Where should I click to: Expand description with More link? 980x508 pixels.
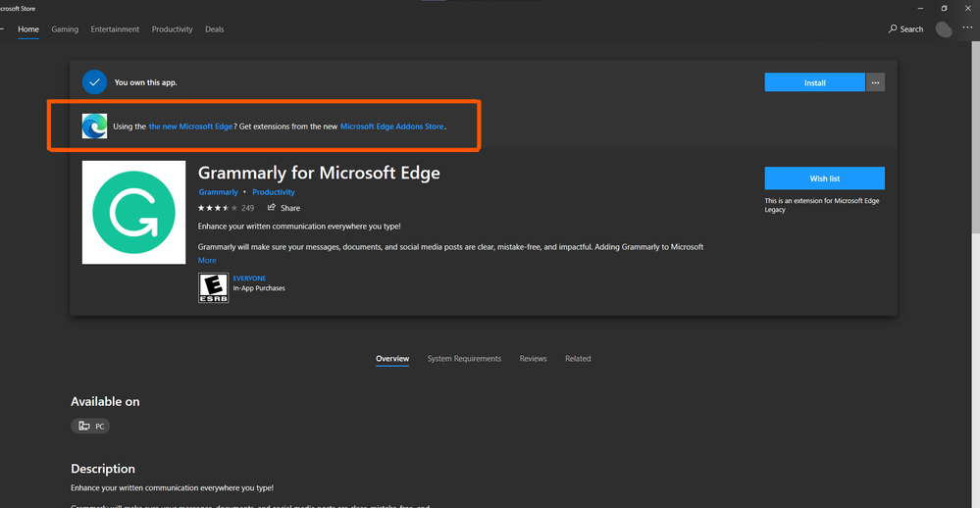pos(207,261)
